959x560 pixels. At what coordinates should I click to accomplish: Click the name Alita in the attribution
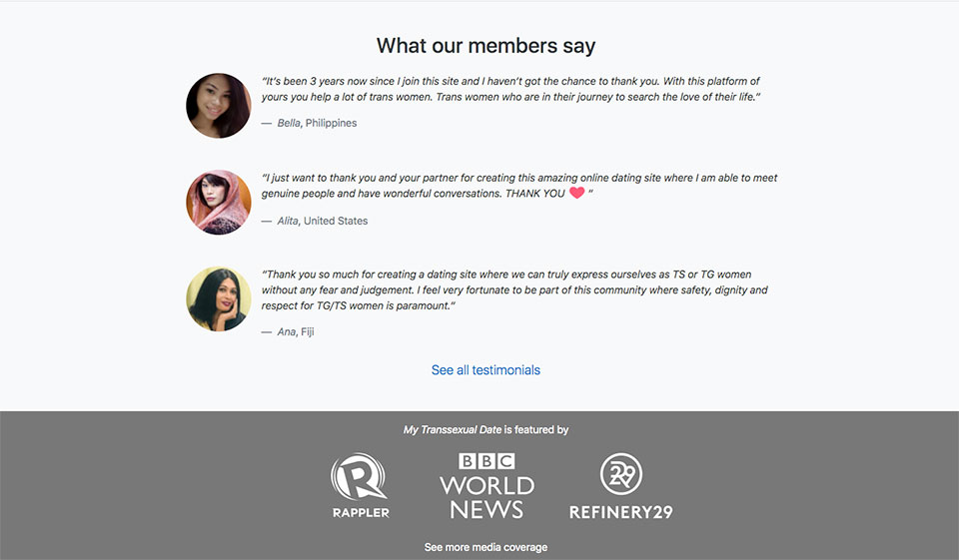[x=288, y=221]
